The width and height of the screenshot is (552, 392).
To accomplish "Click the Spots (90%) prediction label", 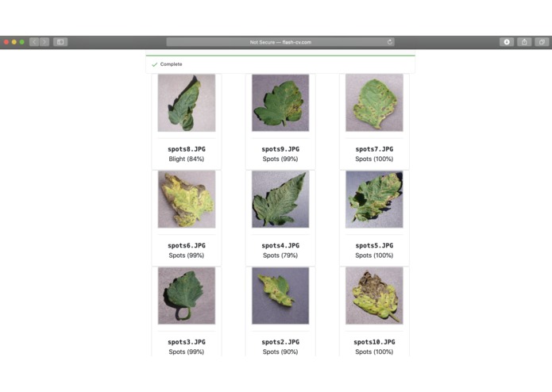I will point(280,352).
